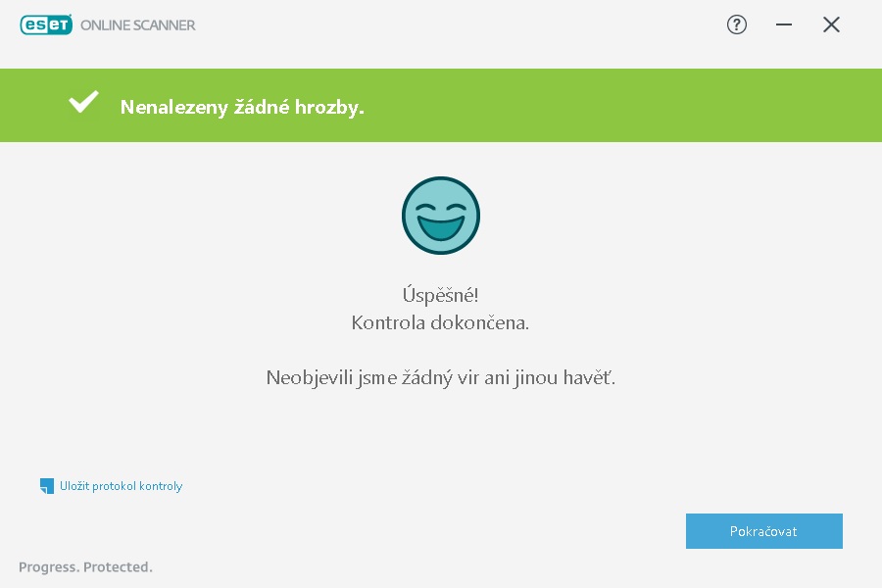Click the ONLINE SCANNER title text
This screenshot has width=882, height=588.
[138, 25]
